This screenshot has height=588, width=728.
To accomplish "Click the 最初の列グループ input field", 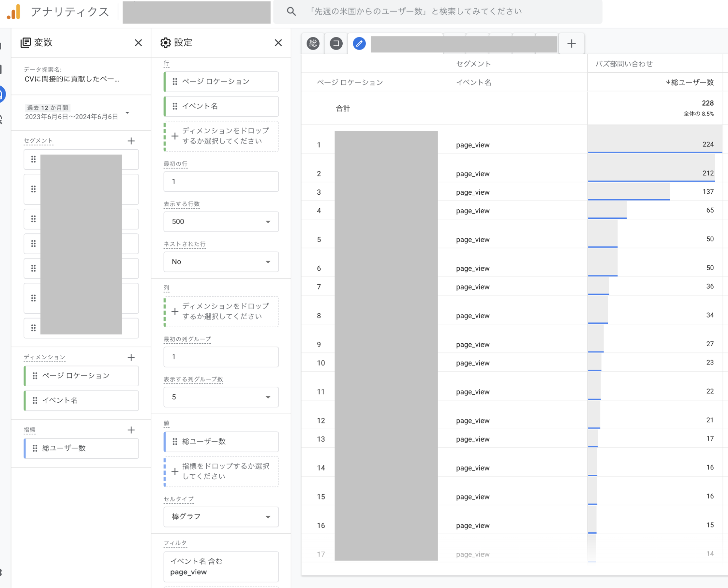I will click(221, 357).
